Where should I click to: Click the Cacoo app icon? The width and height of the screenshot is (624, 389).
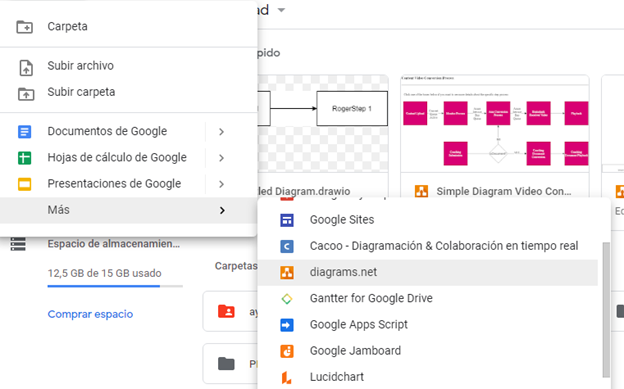pyautogui.click(x=287, y=246)
